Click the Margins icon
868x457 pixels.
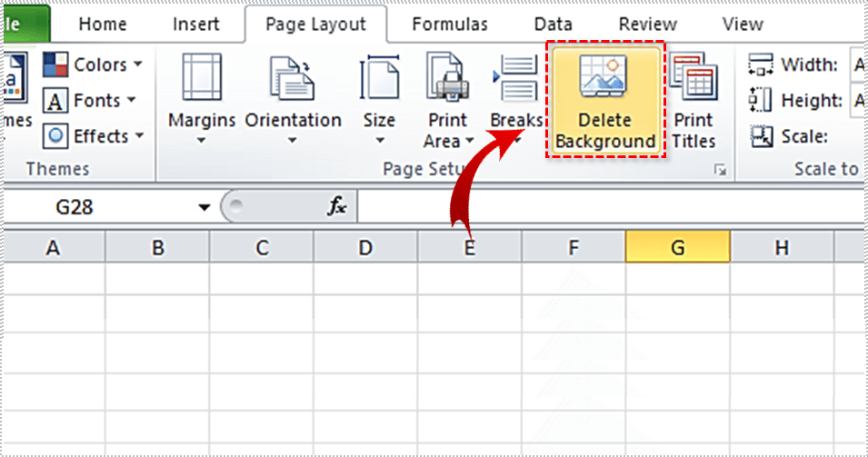[201, 80]
